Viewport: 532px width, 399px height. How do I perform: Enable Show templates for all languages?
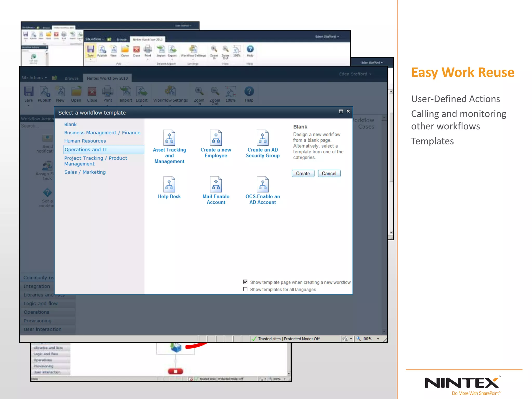pyautogui.click(x=245, y=289)
